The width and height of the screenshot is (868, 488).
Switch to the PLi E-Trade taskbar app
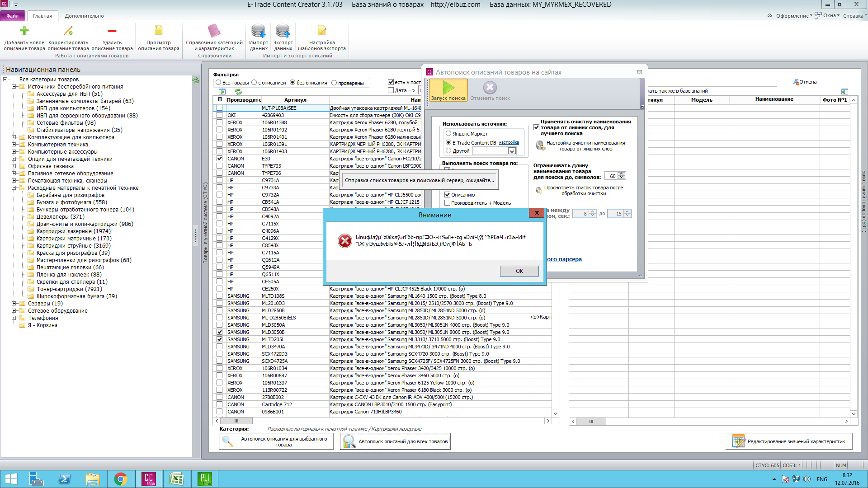[205, 479]
